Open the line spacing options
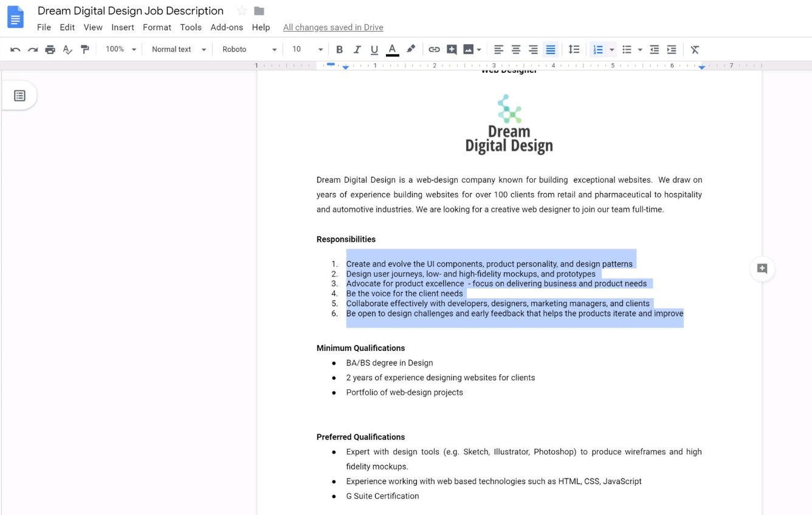Image resolution: width=812 pixels, height=515 pixels. 574,50
